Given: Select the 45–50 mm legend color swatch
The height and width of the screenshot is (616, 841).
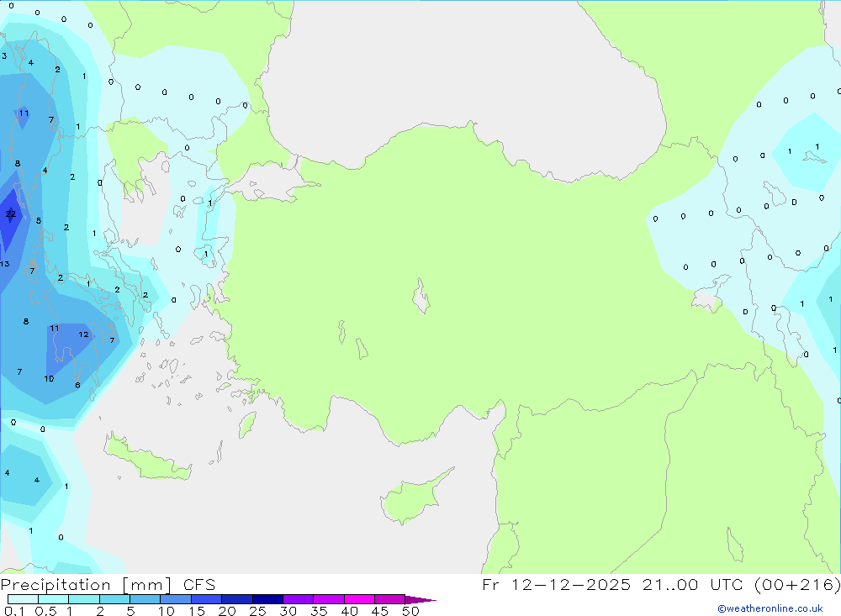Looking at the screenshot, I should pyautogui.click(x=389, y=599).
